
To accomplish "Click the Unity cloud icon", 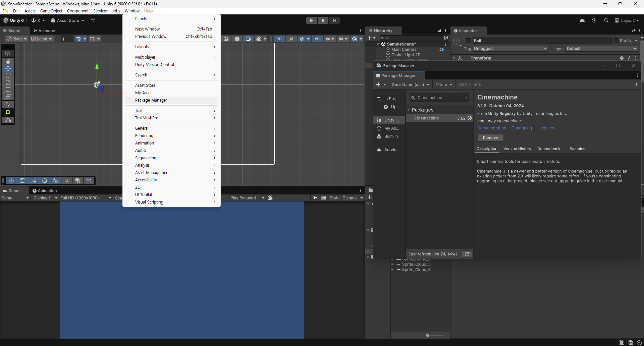I will pyautogui.click(x=582, y=20).
